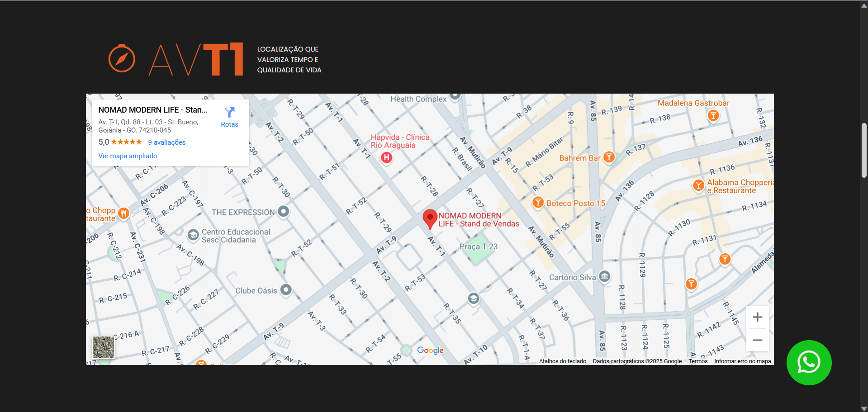The width and height of the screenshot is (868, 412).
Task: Click the NOMAD MODERN LIFE card title
Action: [x=153, y=110]
